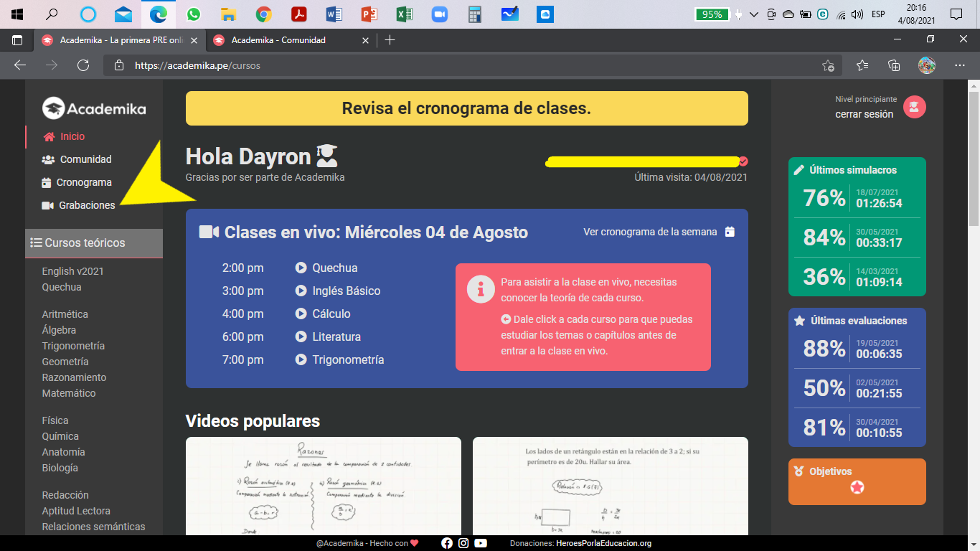Click the play icon beside Trigonometría class
The height and width of the screenshot is (551, 980).
coord(301,359)
